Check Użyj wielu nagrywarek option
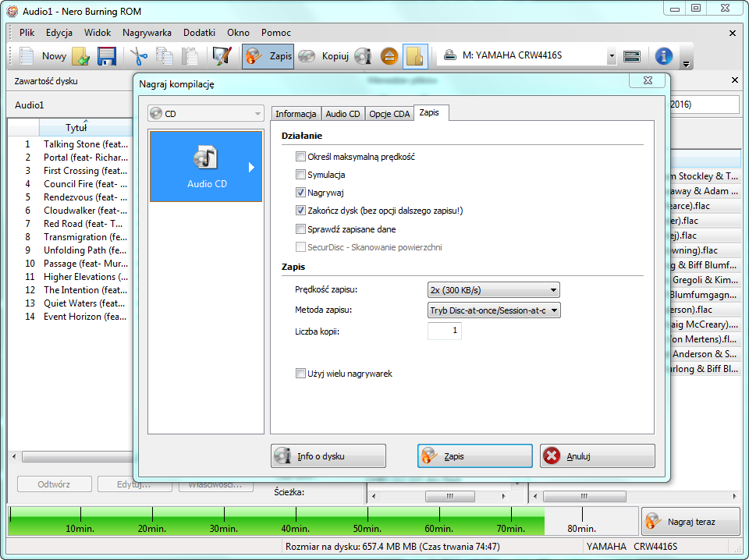 [300, 374]
